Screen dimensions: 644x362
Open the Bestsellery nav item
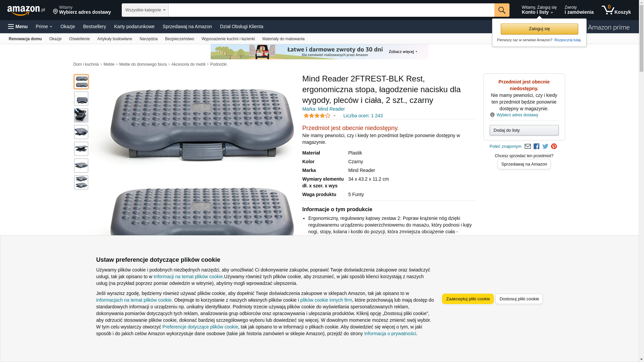coord(94,26)
